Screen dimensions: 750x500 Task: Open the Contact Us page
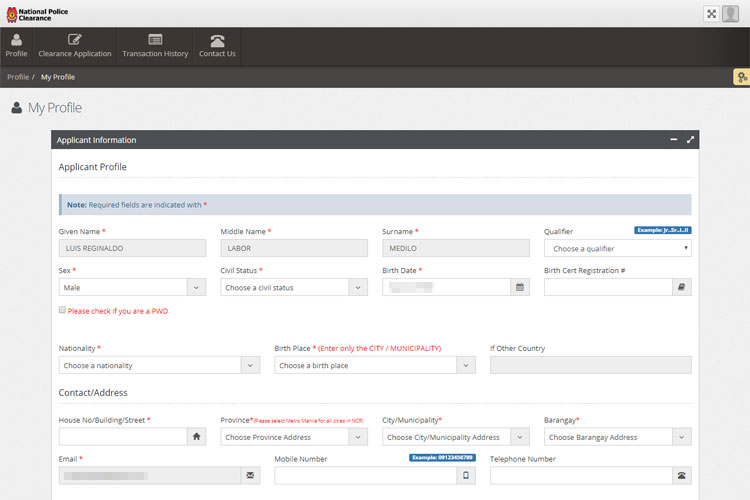(x=217, y=46)
